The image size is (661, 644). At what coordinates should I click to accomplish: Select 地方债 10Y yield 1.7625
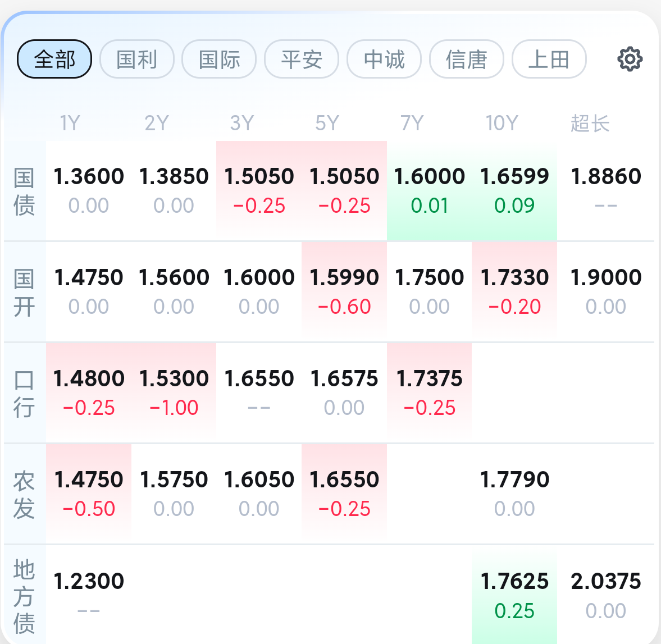pyautogui.click(x=514, y=595)
